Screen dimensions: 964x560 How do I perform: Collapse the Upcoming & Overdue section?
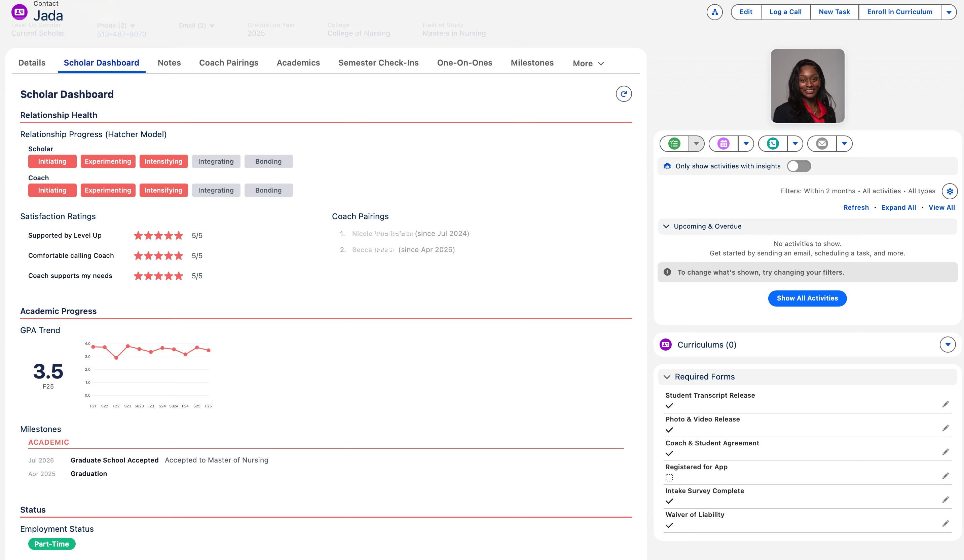coord(666,226)
